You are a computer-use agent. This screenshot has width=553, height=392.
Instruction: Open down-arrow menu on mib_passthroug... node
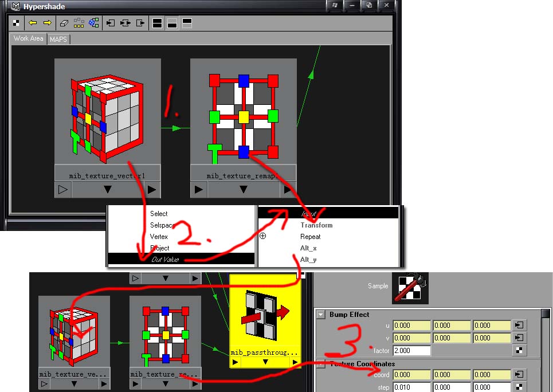pyautogui.click(x=265, y=362)
